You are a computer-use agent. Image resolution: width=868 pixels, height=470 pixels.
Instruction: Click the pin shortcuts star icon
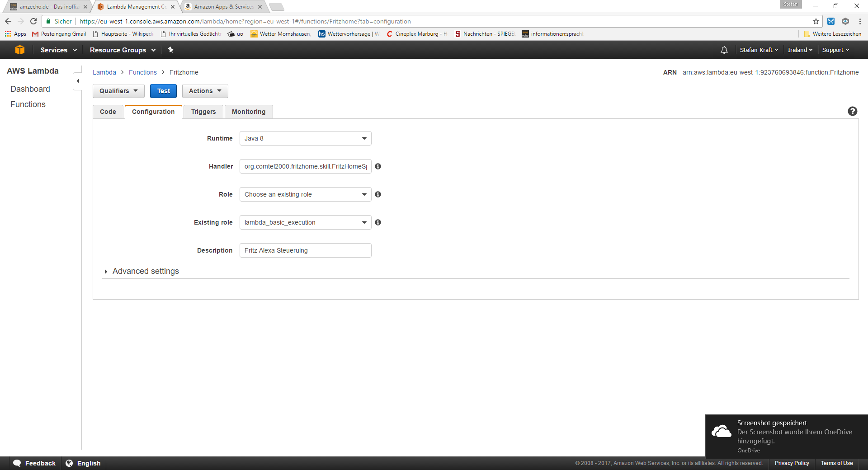coord(170,50)
